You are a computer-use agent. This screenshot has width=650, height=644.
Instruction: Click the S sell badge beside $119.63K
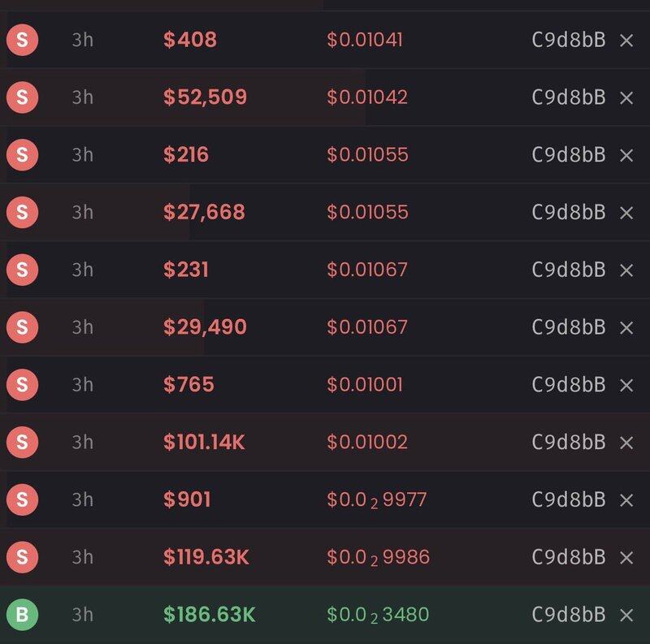(x=22, y=557)
